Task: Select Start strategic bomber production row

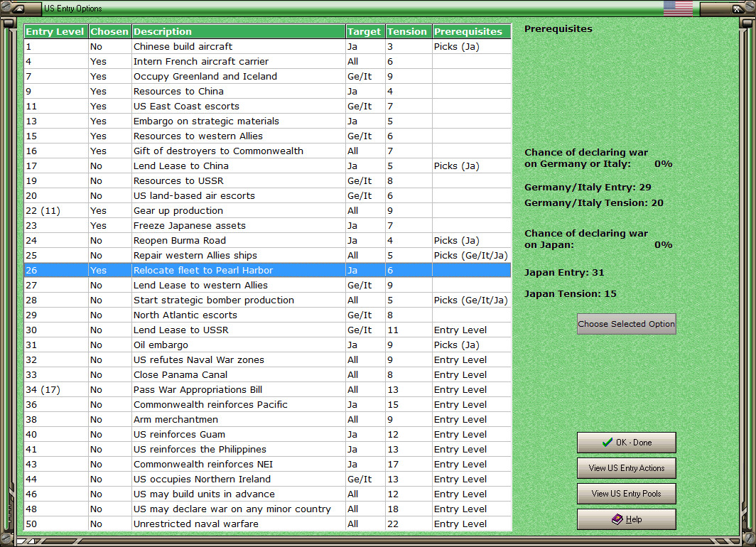Action: click(268, 300)
